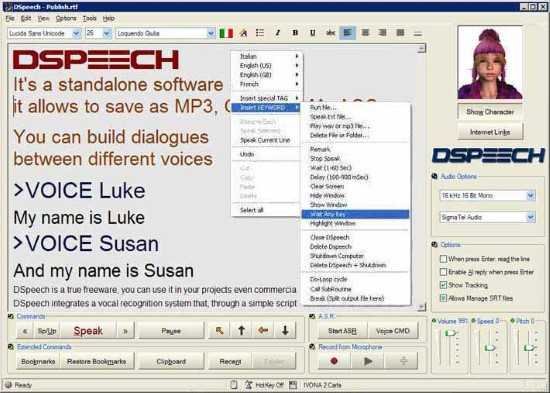This screenshot has width=550, height=393.
Task: Click the Extended Commands section icon
Action: point(11,347)
